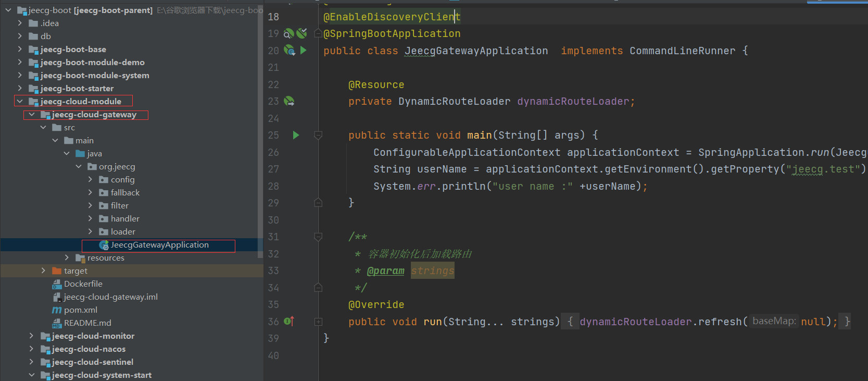This screenshot has width=868, height=381.
Task: Select README.md in the project tree
Action: 87,323
